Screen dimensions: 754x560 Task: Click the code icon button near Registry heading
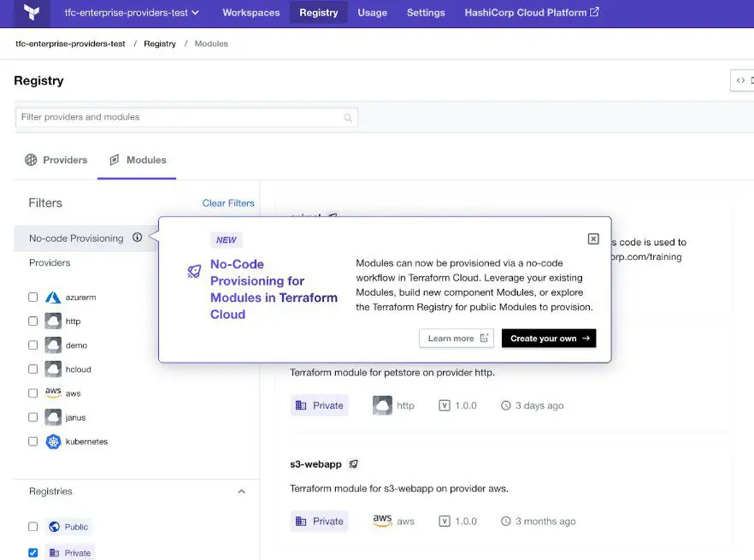coord(742,80)
